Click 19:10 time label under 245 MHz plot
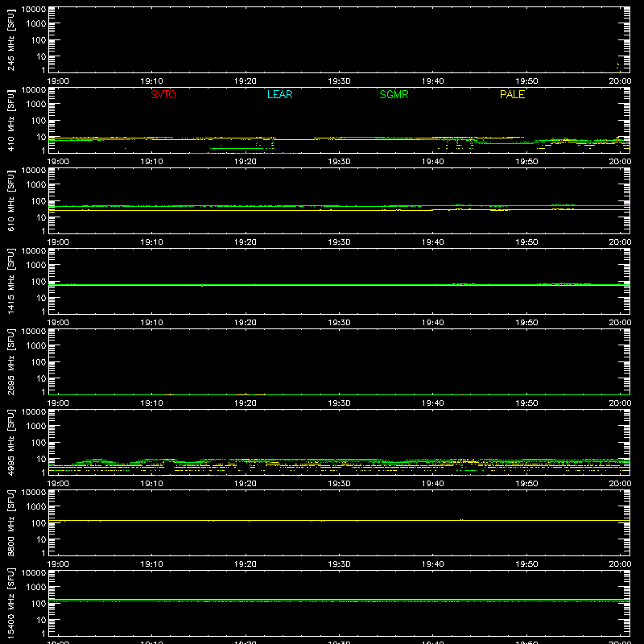This screenshot has height=644, width=644. pos(151,81)
